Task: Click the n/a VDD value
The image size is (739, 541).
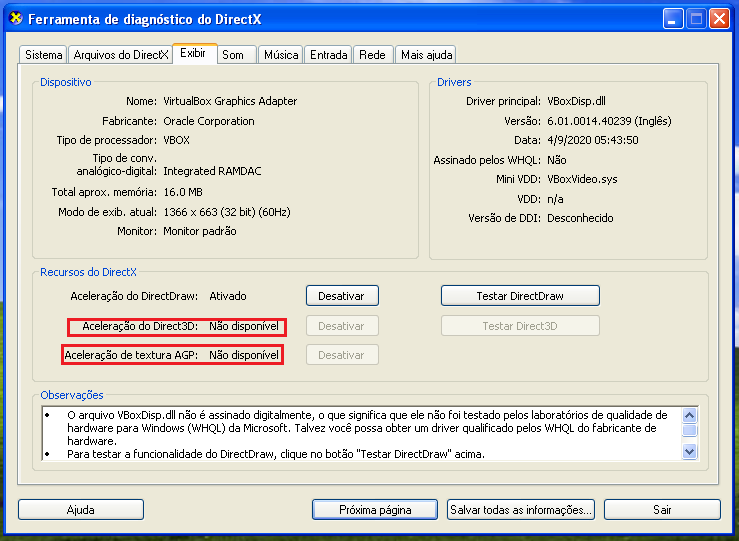Action: pyautogui.click(x=555, y=199)
